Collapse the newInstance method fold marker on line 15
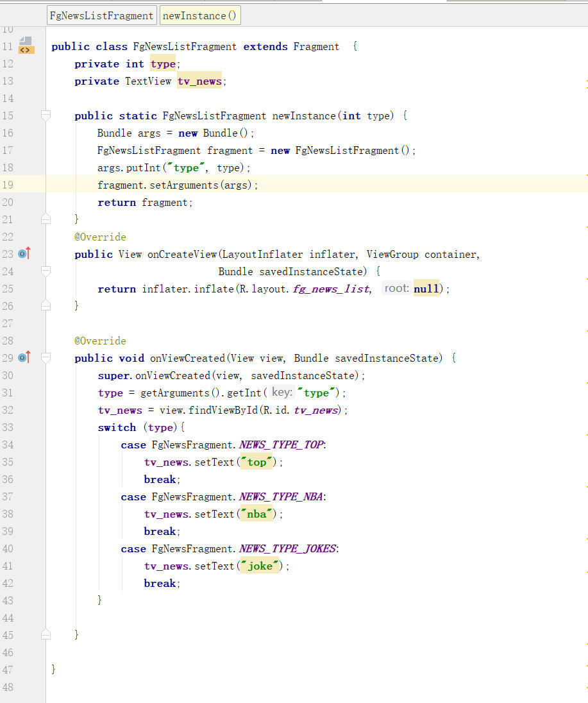Viewport: 588px width, 703px height. 46,115
